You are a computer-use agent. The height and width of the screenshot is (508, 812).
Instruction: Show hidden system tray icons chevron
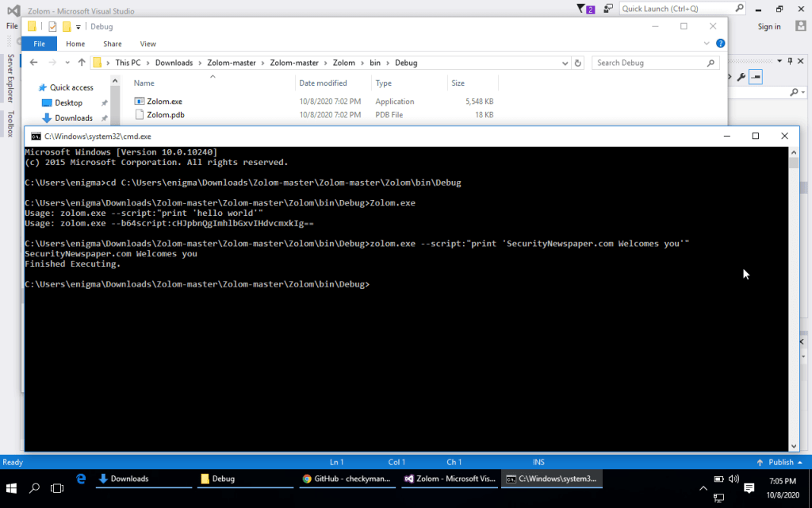703,488
